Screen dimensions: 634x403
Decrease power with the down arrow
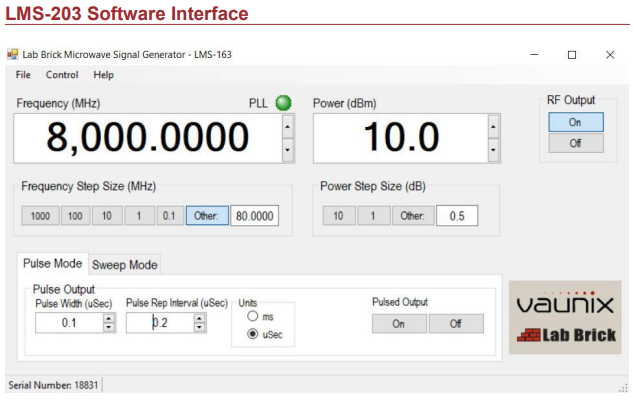click(x=493, y=150)
